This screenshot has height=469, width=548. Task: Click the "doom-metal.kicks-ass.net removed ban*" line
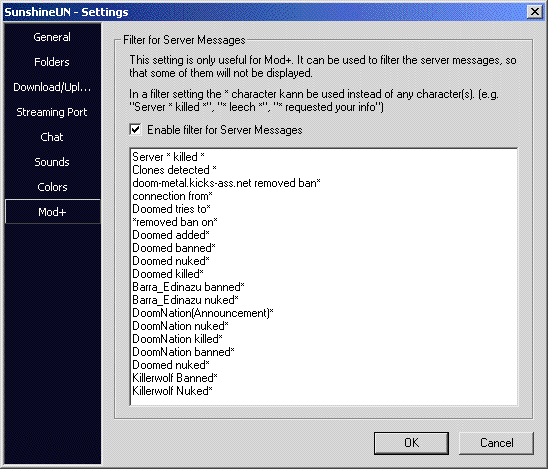pos(226,183)
